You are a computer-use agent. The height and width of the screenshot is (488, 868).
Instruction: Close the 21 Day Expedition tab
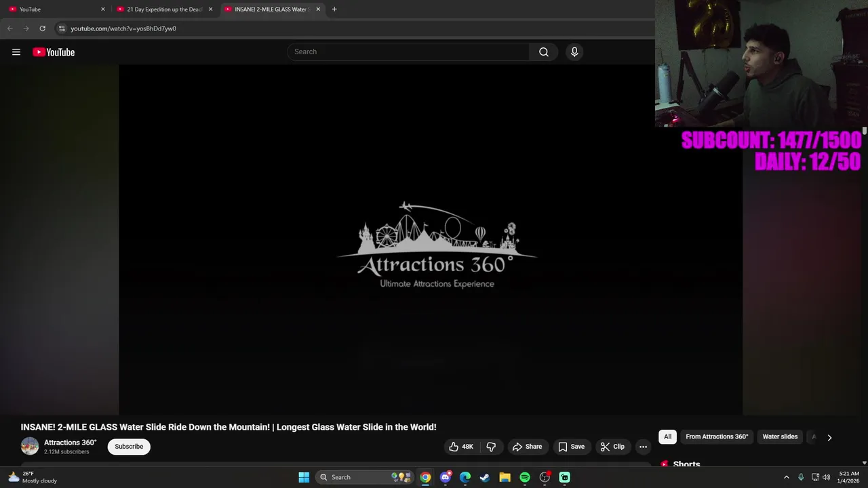pyautogui.click(x=210, y=9)
